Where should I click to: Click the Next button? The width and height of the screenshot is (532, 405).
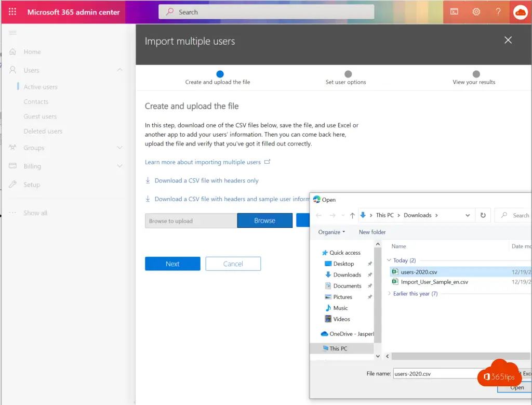pos(172,264)
